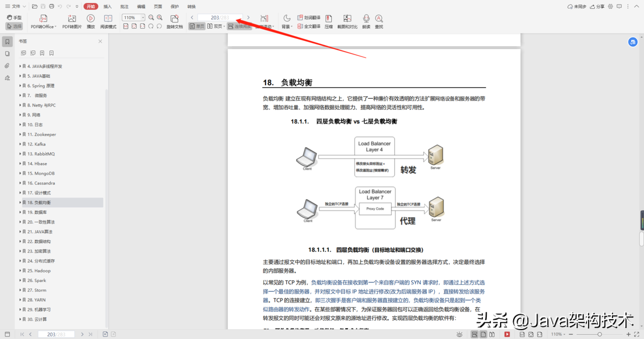
Task: Jump to the 15. MongoDB bookmark
Action: click(x=41, y=173)
